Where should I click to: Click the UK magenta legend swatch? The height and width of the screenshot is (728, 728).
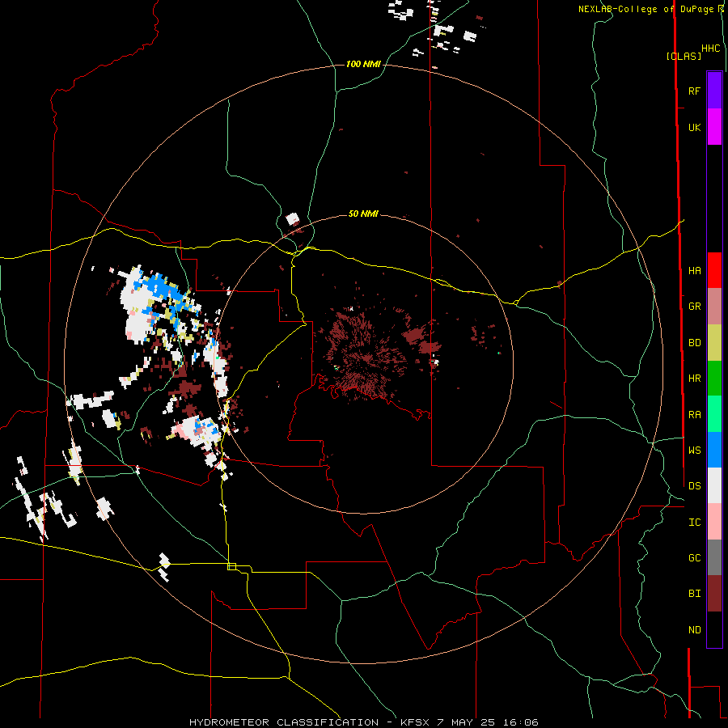[714, 127]
